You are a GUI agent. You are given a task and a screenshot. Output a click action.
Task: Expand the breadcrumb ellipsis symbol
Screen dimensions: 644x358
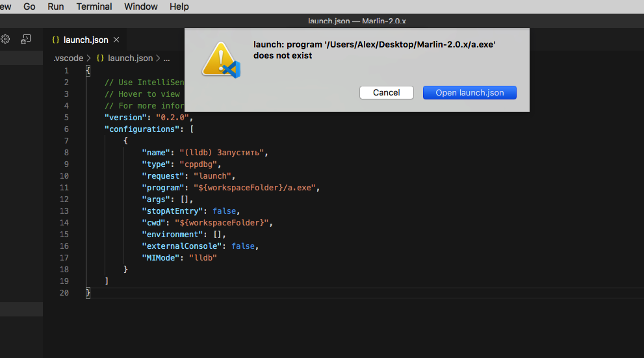(166, 58)
